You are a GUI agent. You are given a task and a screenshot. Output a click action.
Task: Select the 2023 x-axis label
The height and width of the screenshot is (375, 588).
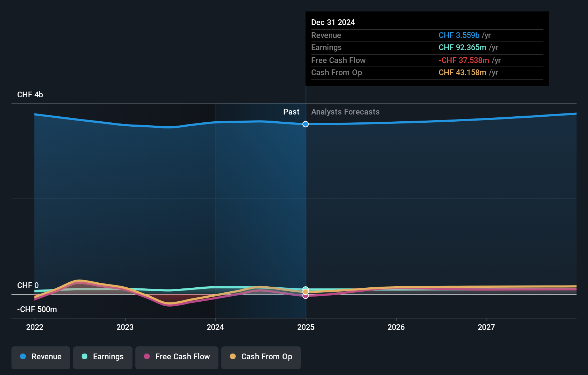[125, 327]
